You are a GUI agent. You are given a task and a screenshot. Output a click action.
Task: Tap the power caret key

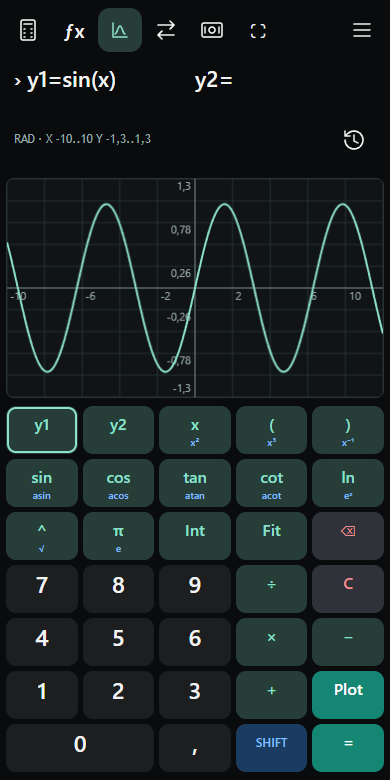pyautogui.click(x=42, y=536)
